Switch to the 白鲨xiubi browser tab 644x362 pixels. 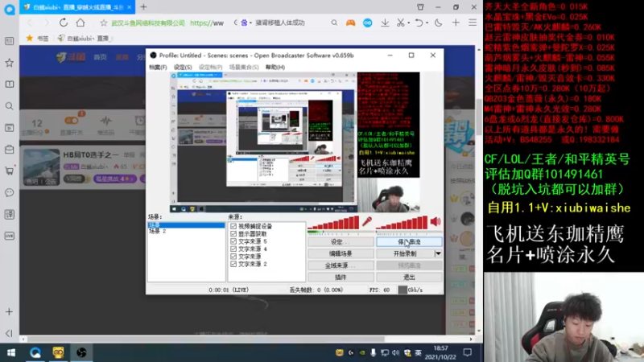point(76,7)
